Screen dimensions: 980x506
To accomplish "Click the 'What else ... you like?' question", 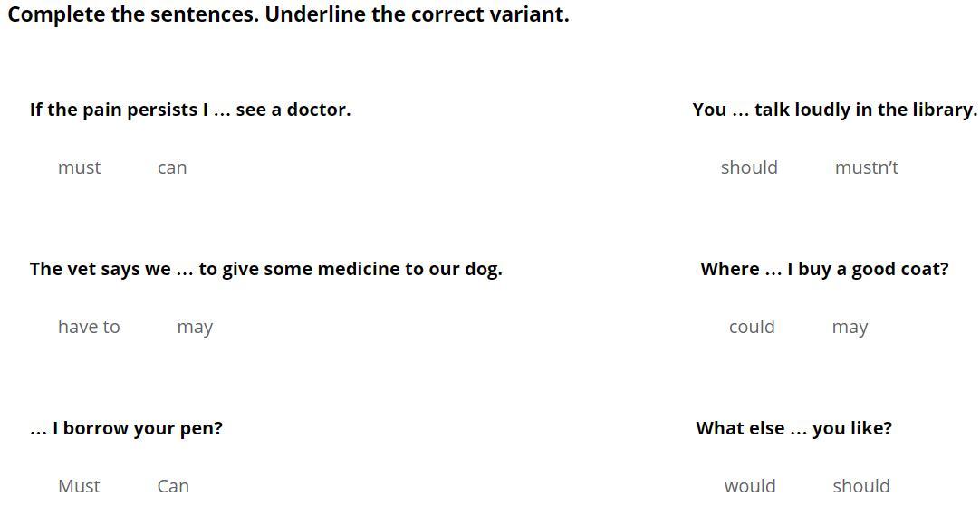I will (x=793, y=428).
